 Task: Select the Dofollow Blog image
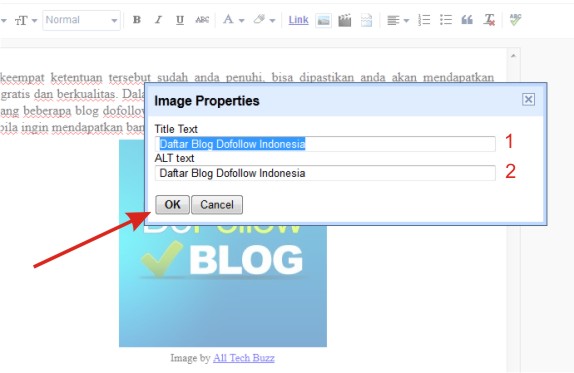point(223,286)
